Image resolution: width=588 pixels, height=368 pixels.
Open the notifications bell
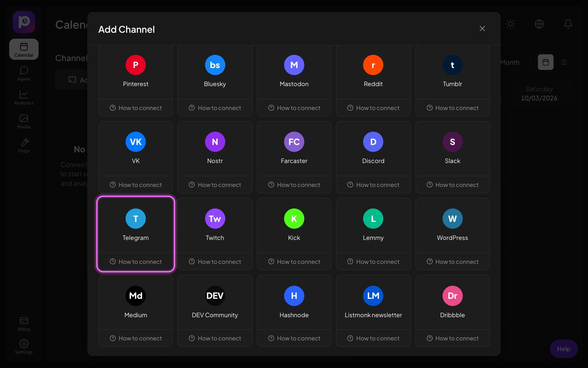click(x=568, y=24)
